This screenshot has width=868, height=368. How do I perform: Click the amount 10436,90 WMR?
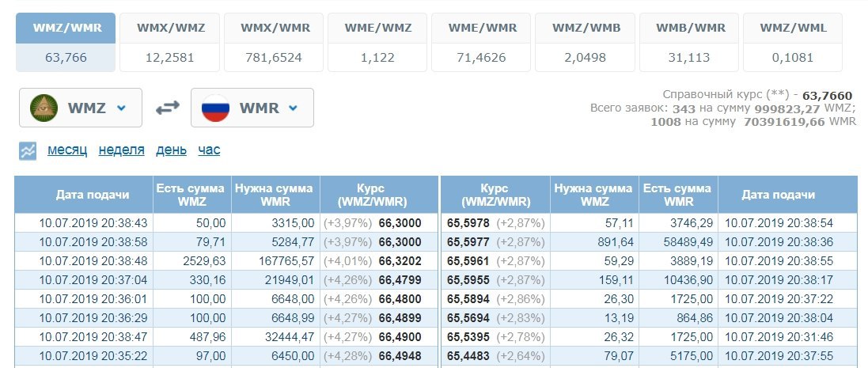click(x=688, y=280)
